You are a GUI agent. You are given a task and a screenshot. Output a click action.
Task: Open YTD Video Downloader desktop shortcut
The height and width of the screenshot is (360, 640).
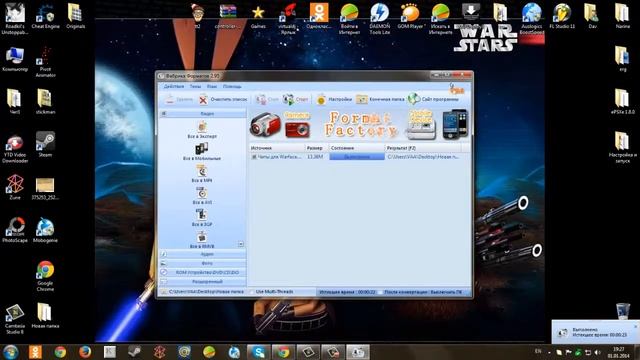15,149
